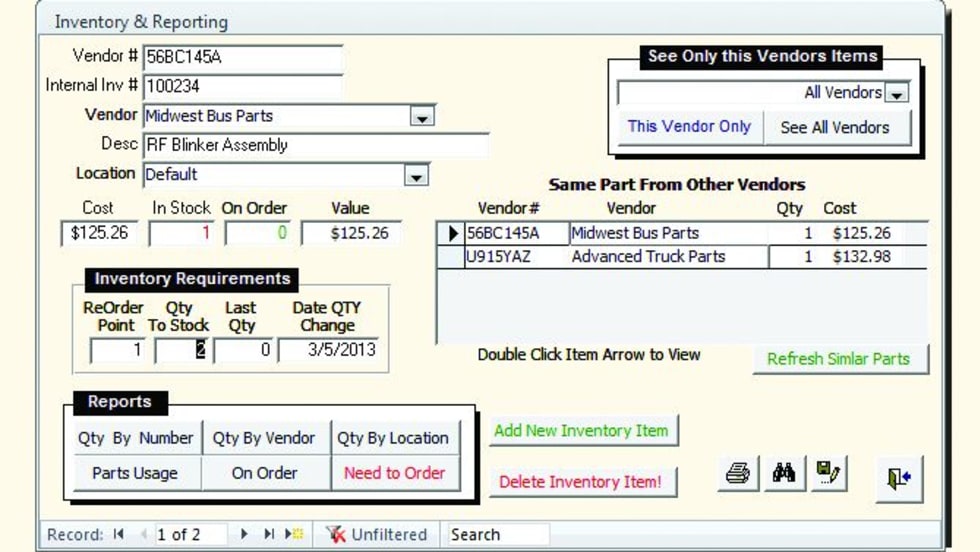Select row arrow for vendor part 56BC145A
The image size is (980, 552).
click(451, 234)
